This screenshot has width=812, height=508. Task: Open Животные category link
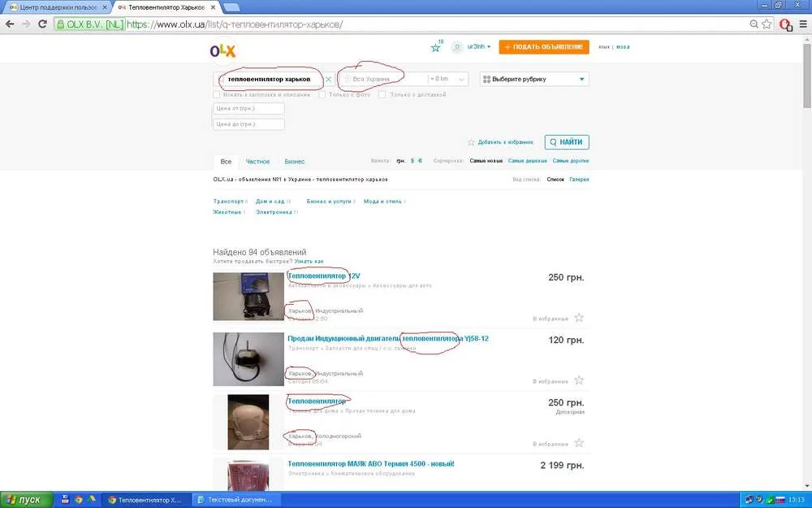click(x=227, y=212)
